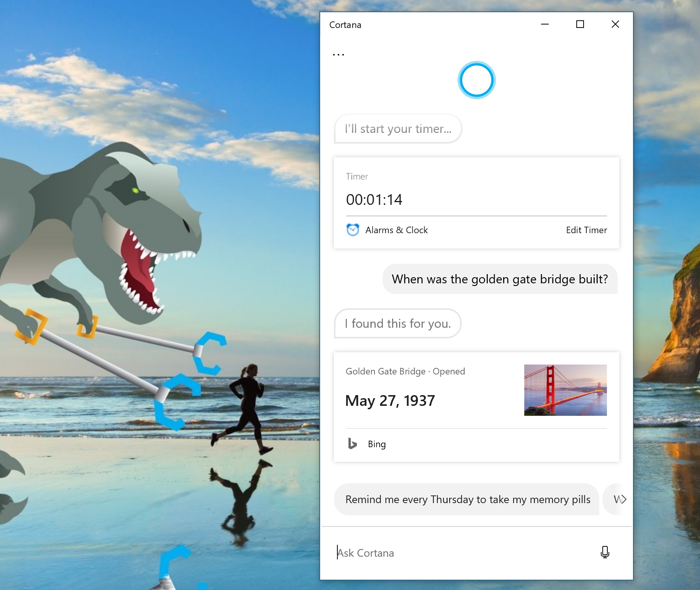Minimize the Cortana window
This screenshot has width=700, height=590.
coord(545,24)
